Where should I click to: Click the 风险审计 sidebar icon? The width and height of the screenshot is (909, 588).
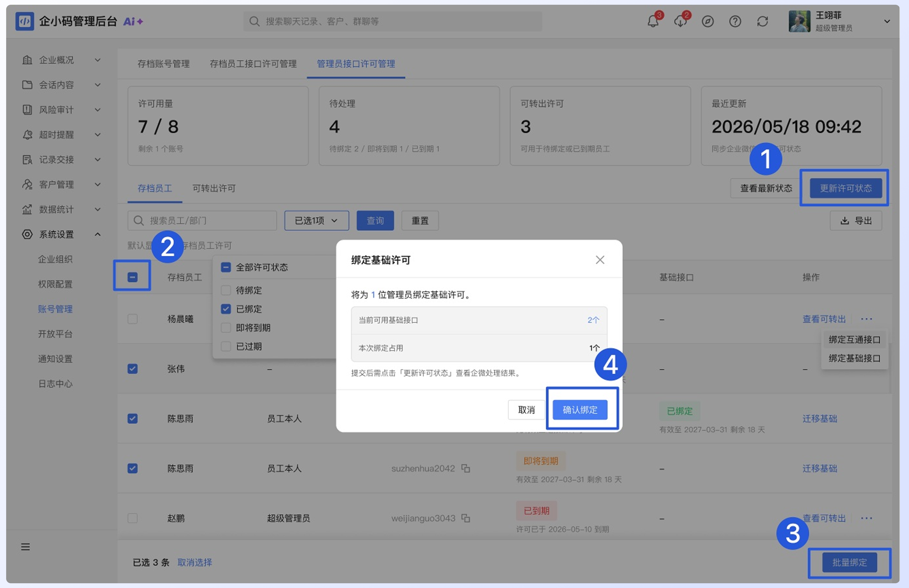(x=27, y=110)
